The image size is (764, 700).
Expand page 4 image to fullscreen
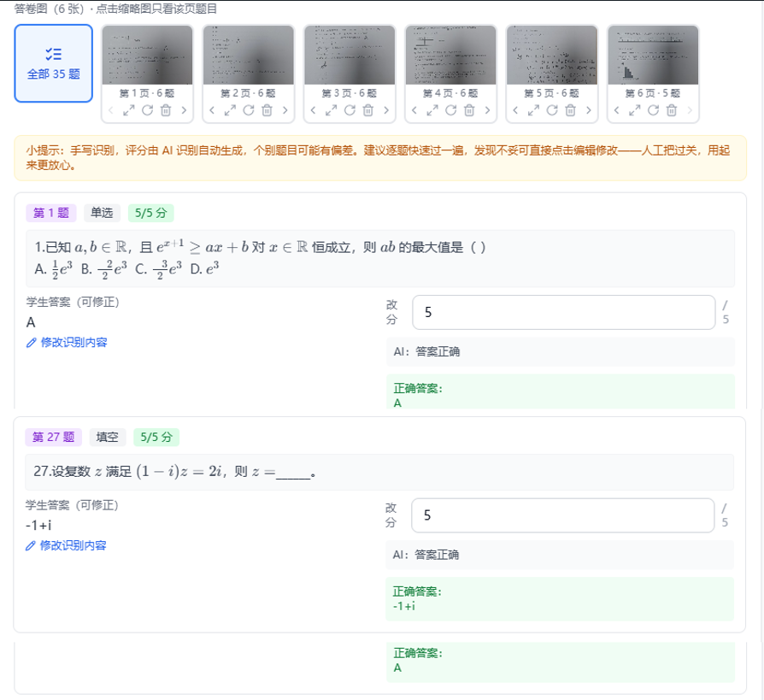click(x=432, y=110)
